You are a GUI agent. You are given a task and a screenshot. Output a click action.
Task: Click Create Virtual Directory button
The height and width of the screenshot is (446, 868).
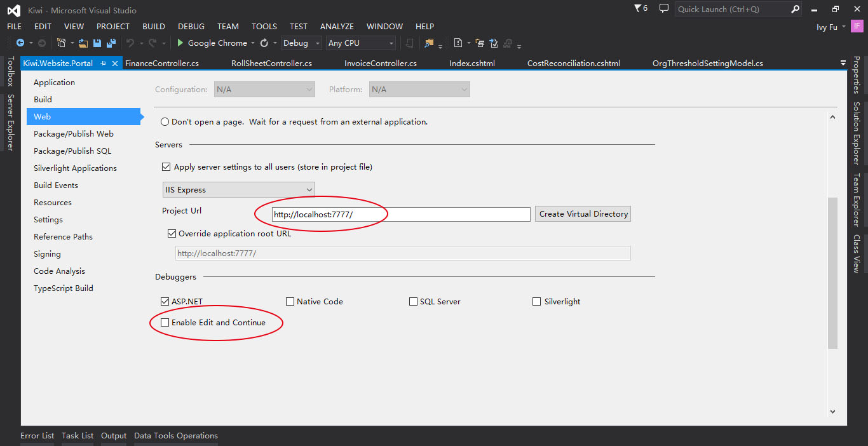point(583,214)
